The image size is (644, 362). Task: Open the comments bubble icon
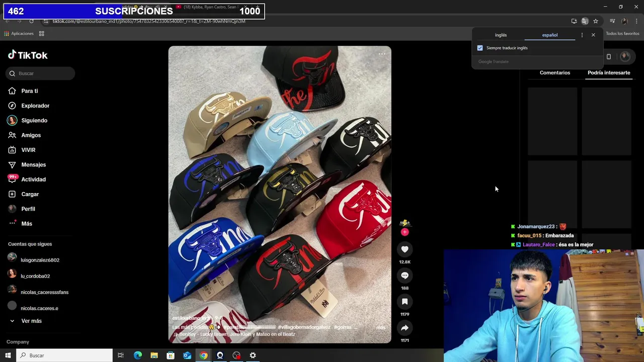click(405, 276)
